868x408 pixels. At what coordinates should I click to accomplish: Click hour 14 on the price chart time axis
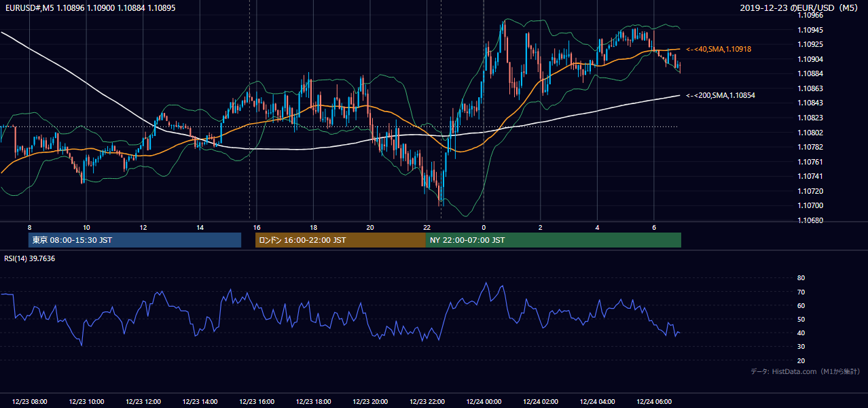tap(200, 227)
